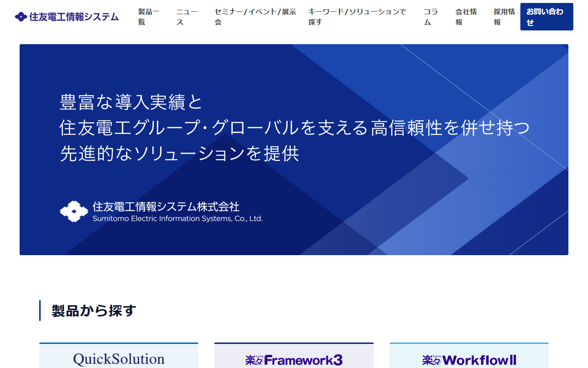
Task: Click the Sumitomo Electric Information Systems header logo
Action: (x=67, y=17)
